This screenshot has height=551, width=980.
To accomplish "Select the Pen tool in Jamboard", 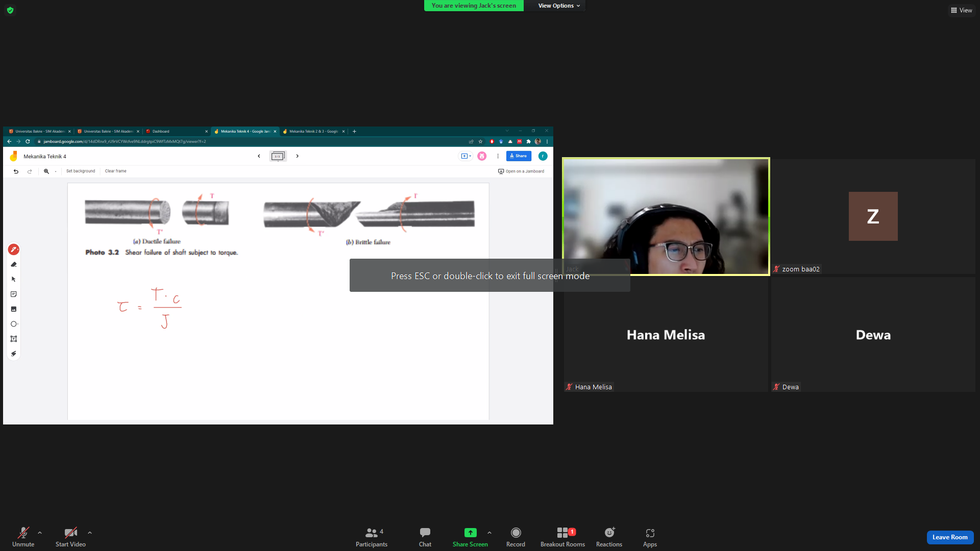I will pyautogui.click(x=14, y=249).
